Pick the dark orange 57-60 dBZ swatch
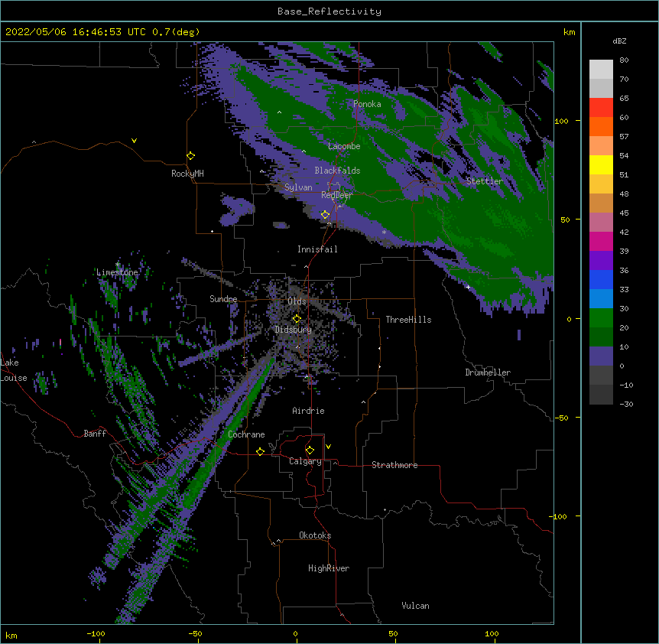659x644 pixels. (x=601, y=126)
